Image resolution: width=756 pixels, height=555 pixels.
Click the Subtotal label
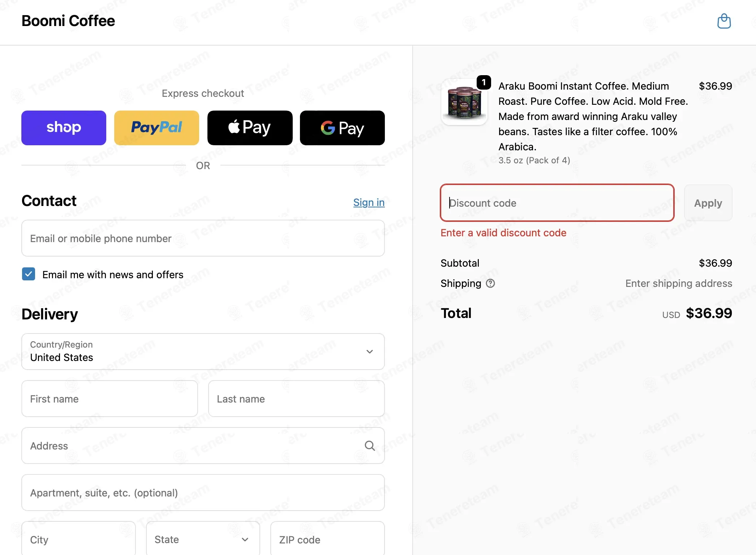pyautogui.click(x=460, y=263)
